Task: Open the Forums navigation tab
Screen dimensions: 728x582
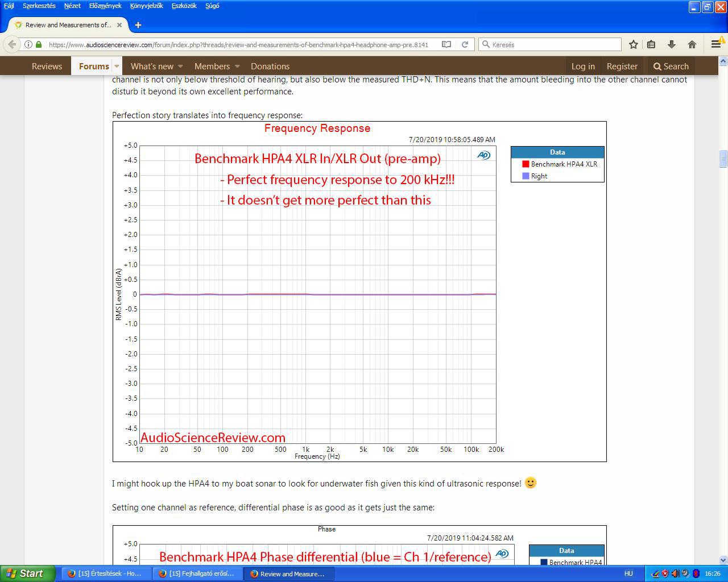Action: (x=94, y=66)
